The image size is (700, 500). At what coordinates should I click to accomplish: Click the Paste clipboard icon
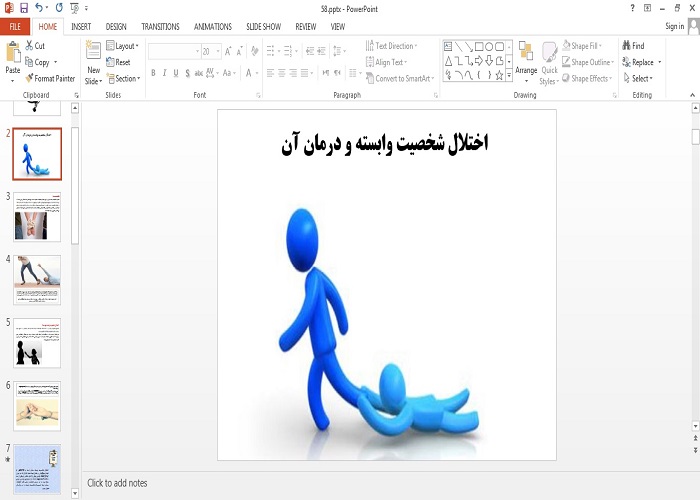coord(12,56)
